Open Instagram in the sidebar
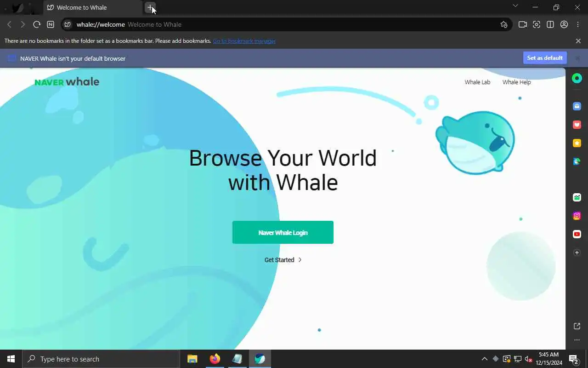This screenshot has height=368, width=588. (x=577, y=216)
